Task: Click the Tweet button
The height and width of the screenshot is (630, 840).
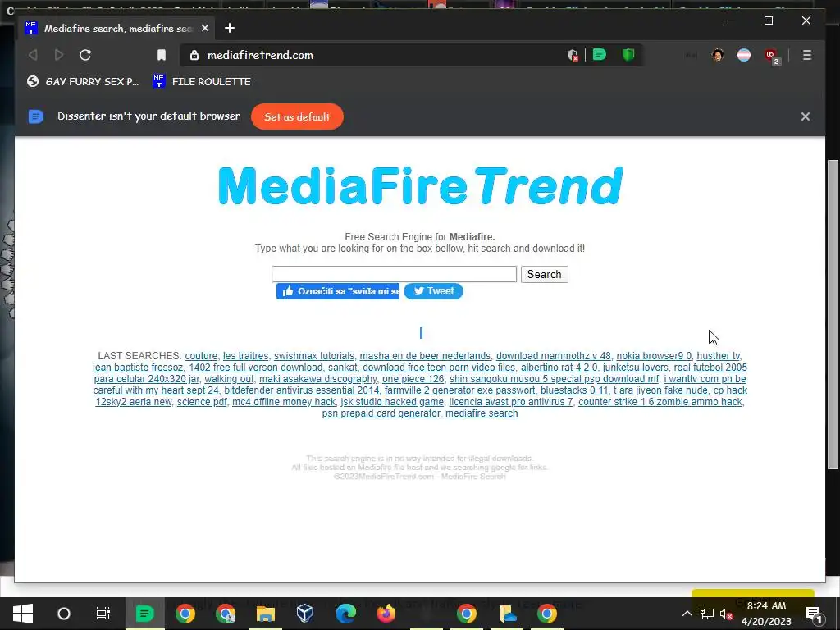Action: (x=433, y=291)
